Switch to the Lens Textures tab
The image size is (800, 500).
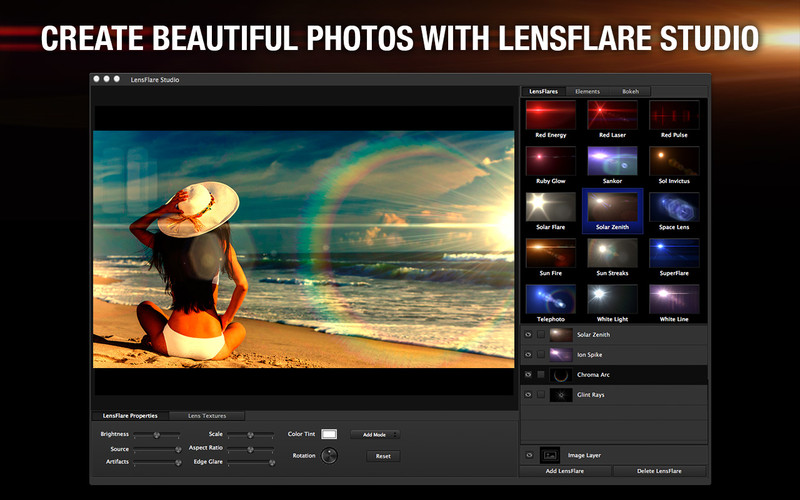tap(207, 416)
